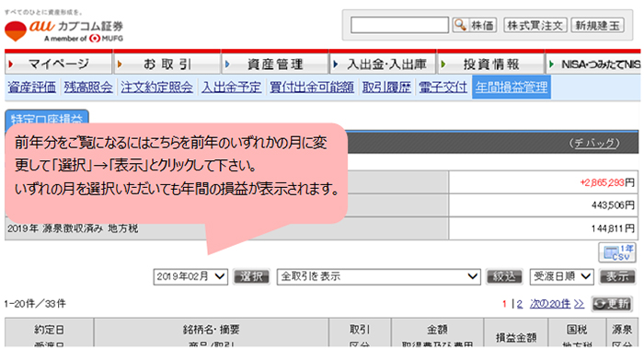Click the 損益金額 column header
Viewport: 644px width, 350px height.
(516, 338)
